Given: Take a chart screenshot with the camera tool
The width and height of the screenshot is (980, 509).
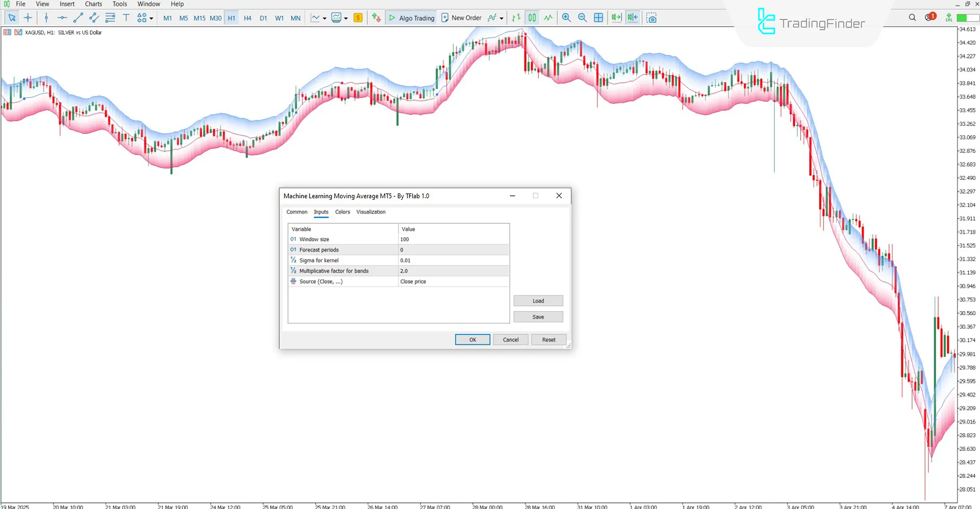Looking at the screenshot, I should click(x=652, y=17).
